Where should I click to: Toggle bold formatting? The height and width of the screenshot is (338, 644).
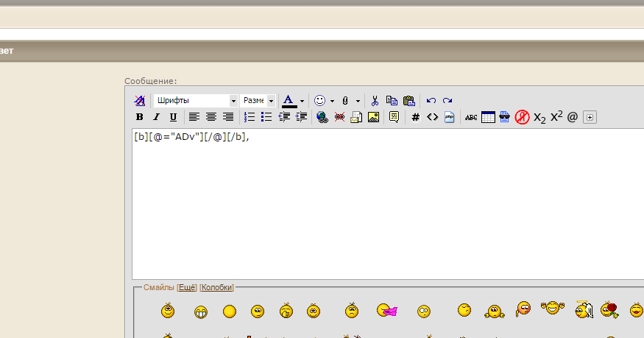[x=140, y=117]
